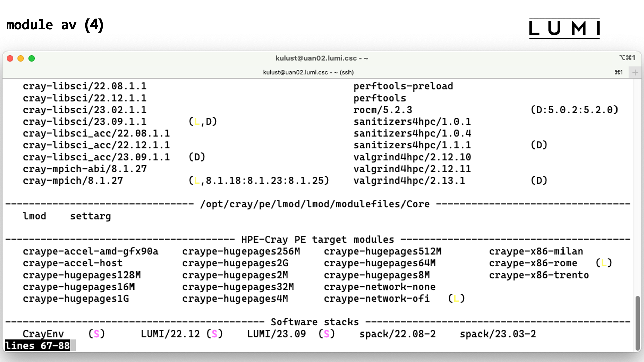Click craype-x86-trento entry

pos(539,275)
